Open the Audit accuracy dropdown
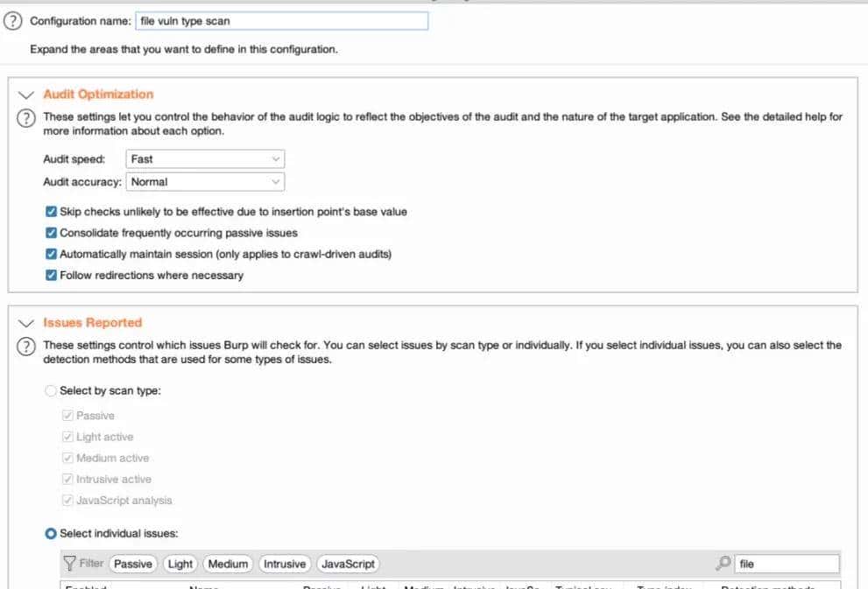This screenshot has width=868, height=589. (x=206, y=182)
